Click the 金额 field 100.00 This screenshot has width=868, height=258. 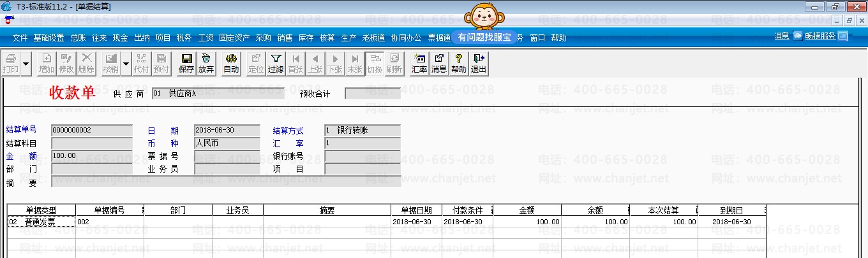coord(92,156)
